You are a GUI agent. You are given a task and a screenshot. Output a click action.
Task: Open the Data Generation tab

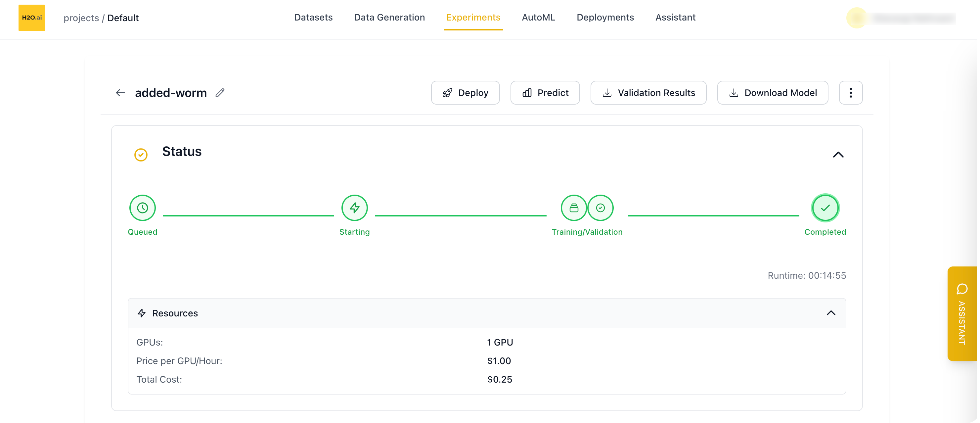click(x=389, y=18)
